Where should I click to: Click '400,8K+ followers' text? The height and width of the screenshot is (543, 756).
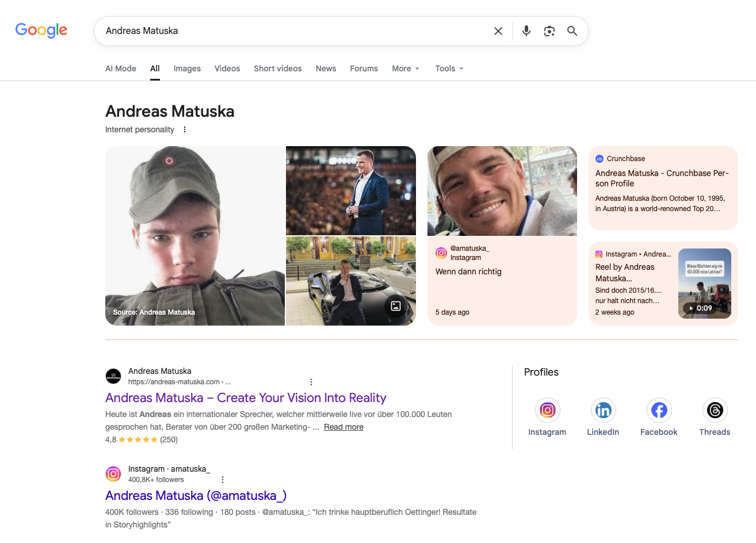pos(156,480)
